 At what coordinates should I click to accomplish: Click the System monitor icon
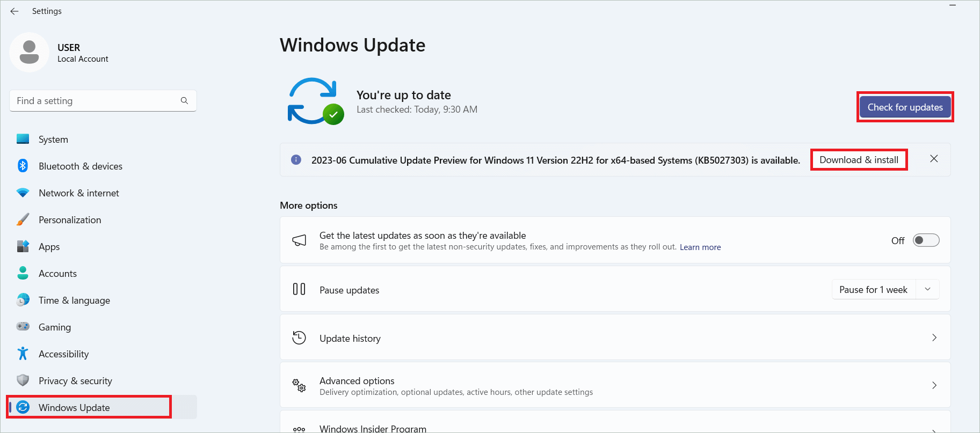[x=23, y=139]
